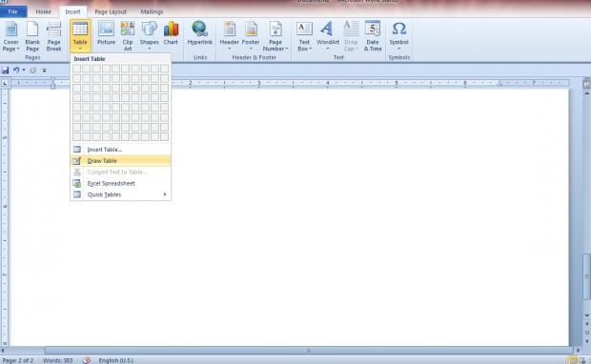Open the Clip Art pane
Screen dimensions: 591x364
(x=128, y=36)
